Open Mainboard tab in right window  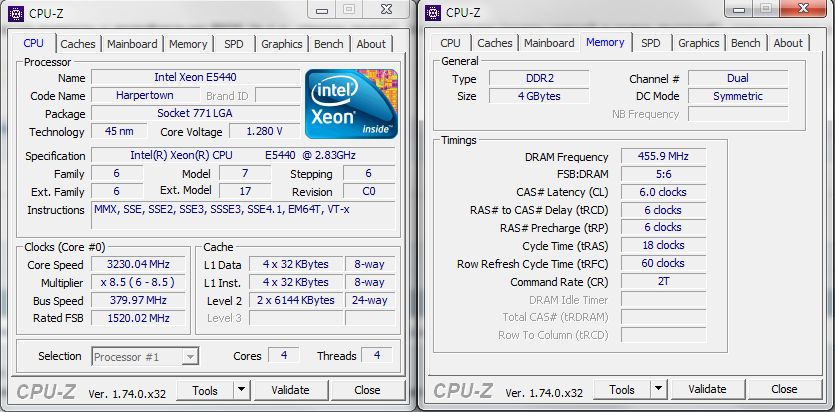(549, 43)
